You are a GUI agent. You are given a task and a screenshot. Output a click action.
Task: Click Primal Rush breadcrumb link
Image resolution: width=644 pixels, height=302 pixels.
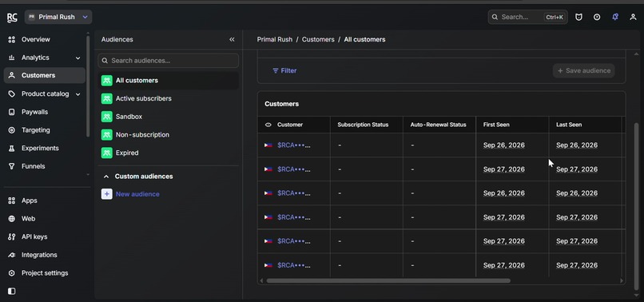click(275, 39)
